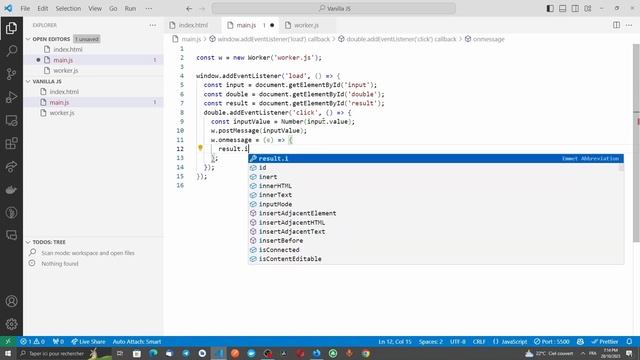The width and height of the screenshot is (640, 360).
Task: Open the Extensions view
Action: point(11,143)
